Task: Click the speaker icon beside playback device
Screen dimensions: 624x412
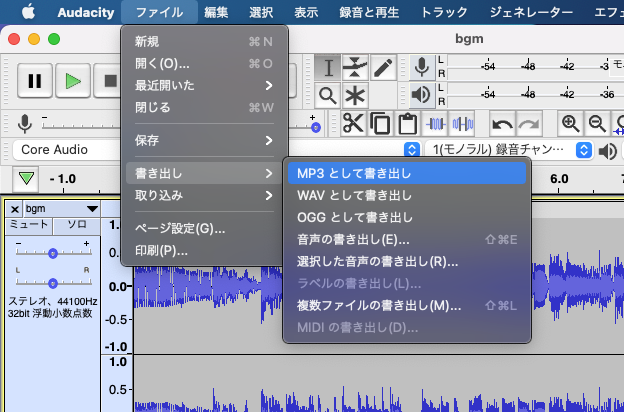Action: (x=607, y=151)
